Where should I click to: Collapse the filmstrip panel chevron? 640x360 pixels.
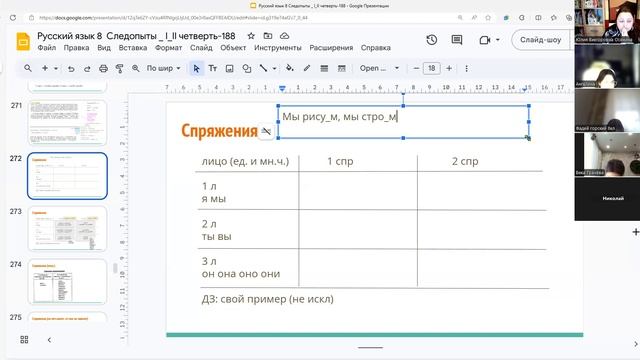click(49, 340)
